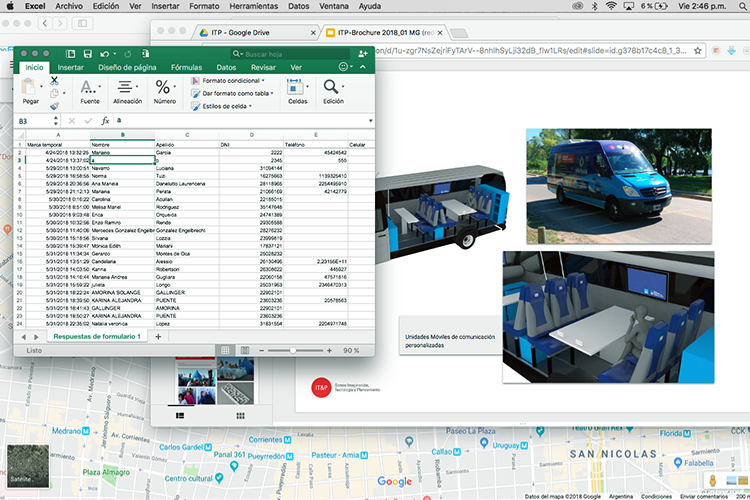
Task: Switch to page layout view in status bar
Action: [x=245, y=350]
